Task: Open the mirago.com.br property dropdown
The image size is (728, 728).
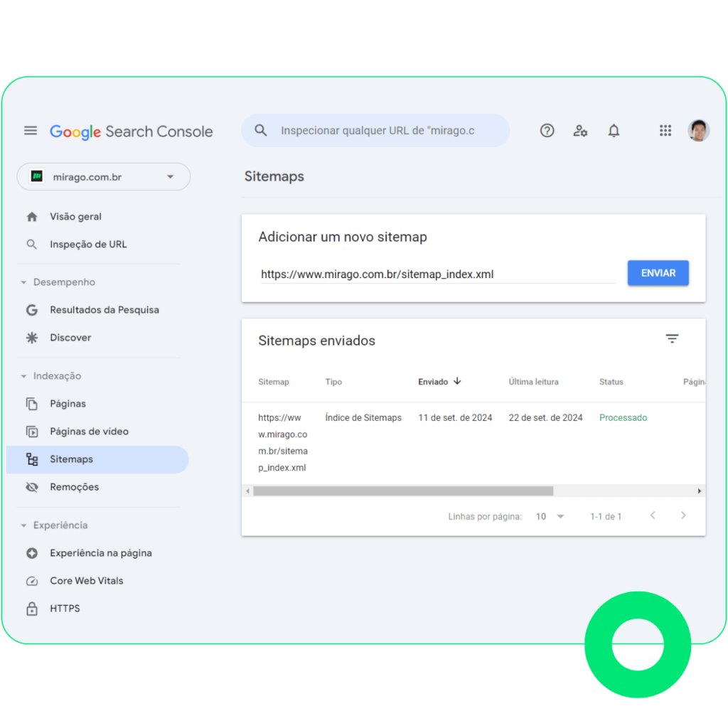Action: point(104,176)
